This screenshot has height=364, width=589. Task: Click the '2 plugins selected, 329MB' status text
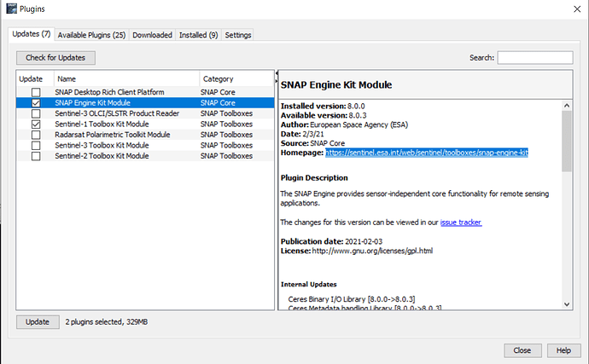click(107, 322)
